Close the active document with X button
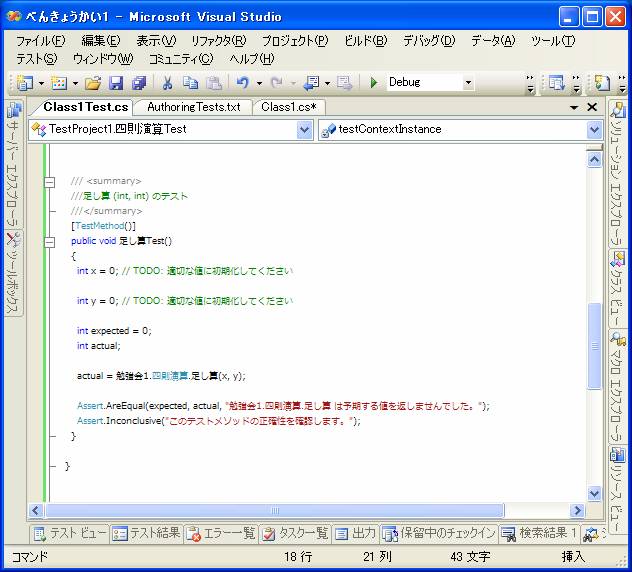The width and height of the screenshot is (632, 572). coord(591,107)
